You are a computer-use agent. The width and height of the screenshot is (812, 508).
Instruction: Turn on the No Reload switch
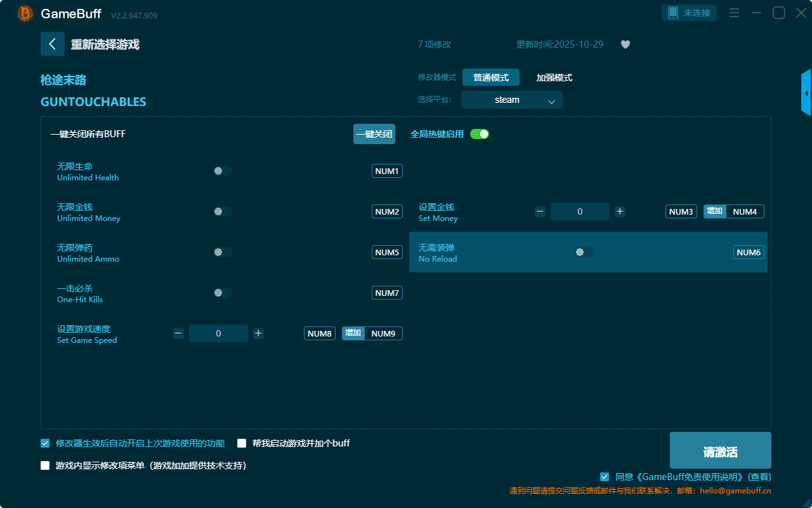coord(584,252)
